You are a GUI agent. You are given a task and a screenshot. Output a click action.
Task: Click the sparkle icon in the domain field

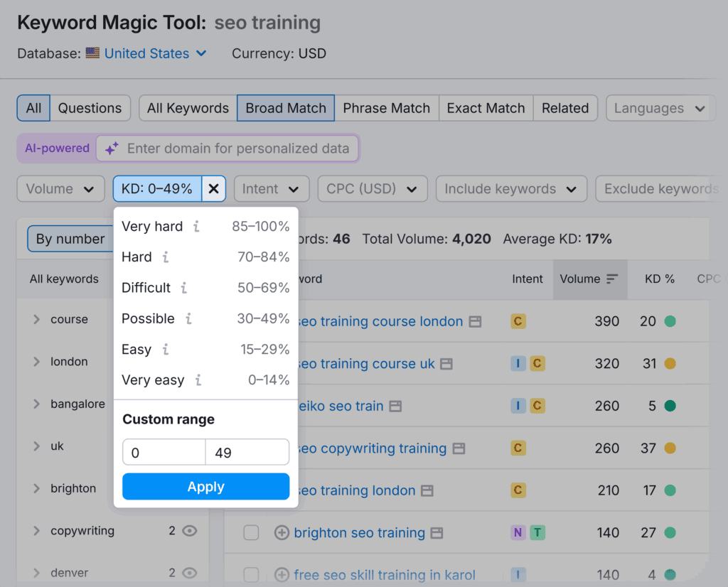[x=111, y=149]
